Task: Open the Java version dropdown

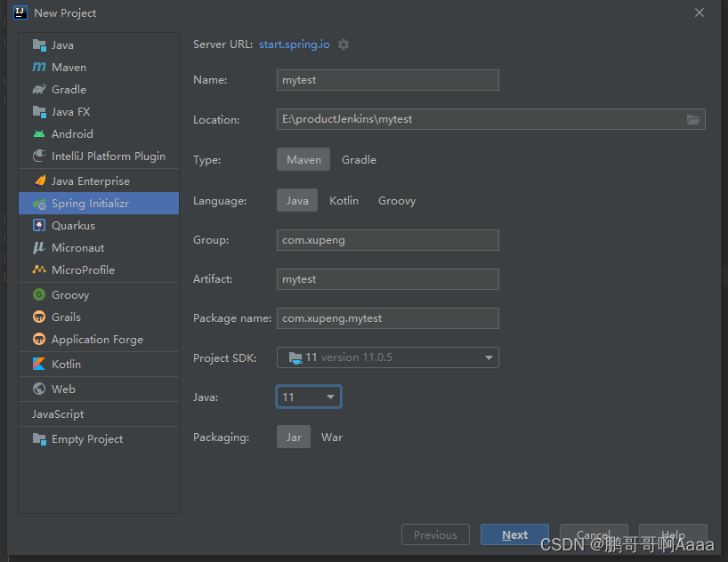Action: click(x=309, y=397)
